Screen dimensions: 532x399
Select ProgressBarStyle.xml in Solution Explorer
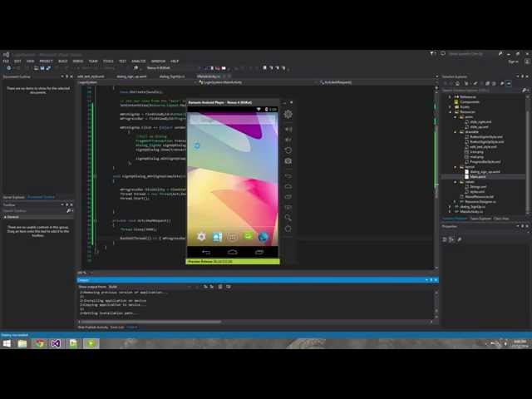pyautogui.click(x=485, y=162)
